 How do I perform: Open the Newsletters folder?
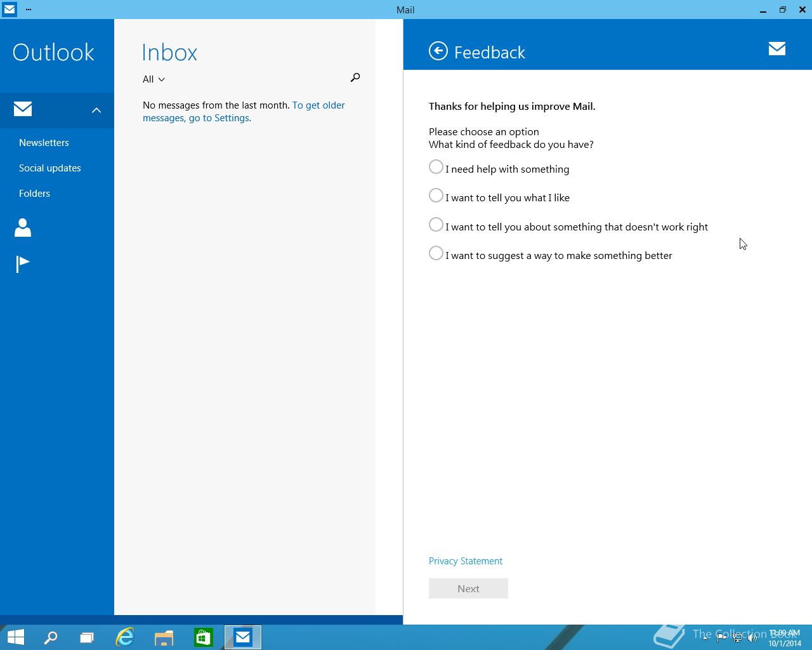coord(44,142)
